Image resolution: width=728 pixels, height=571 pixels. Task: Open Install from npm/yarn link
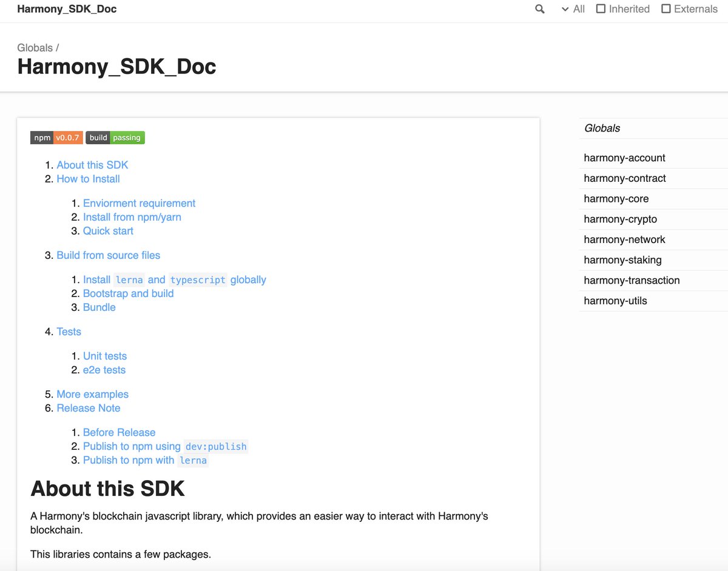pos(132,217)
